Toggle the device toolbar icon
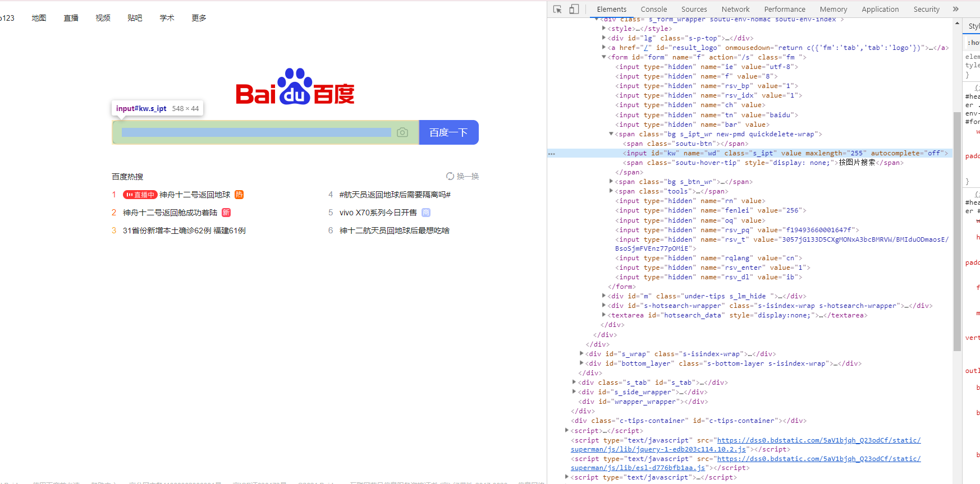The width and height of the screenshot is (980, 484). (574, 9)
